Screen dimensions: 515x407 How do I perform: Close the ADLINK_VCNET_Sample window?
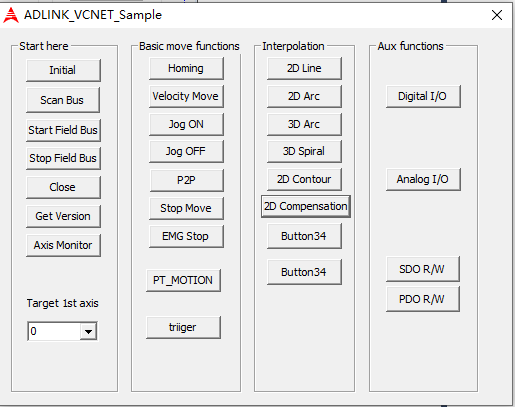pos(497,15)
